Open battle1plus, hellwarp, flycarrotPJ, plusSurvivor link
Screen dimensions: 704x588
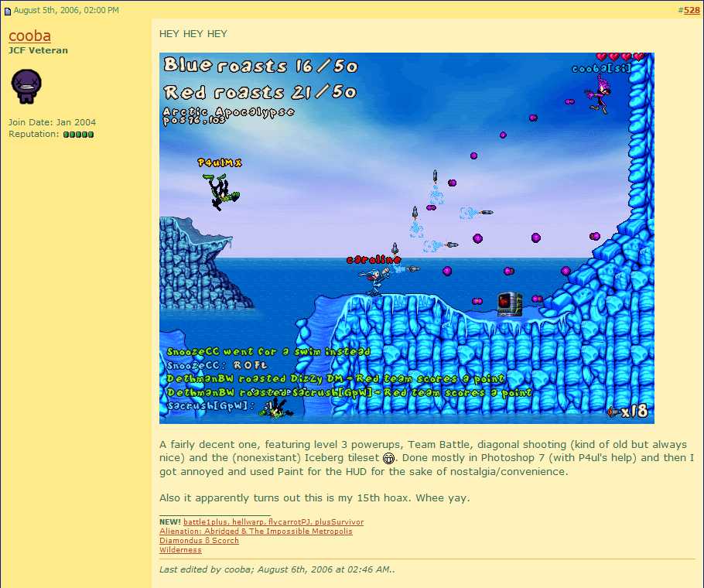(273, 522)
